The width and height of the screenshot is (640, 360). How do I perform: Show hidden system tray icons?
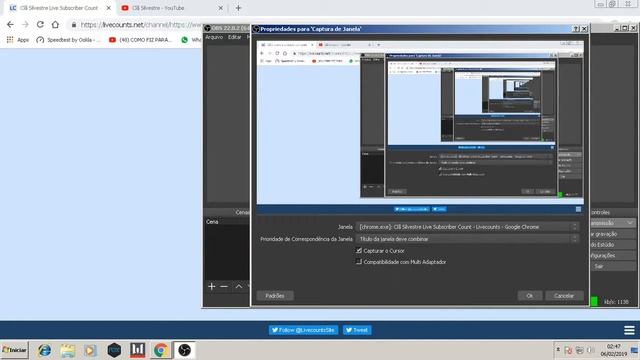558,350
